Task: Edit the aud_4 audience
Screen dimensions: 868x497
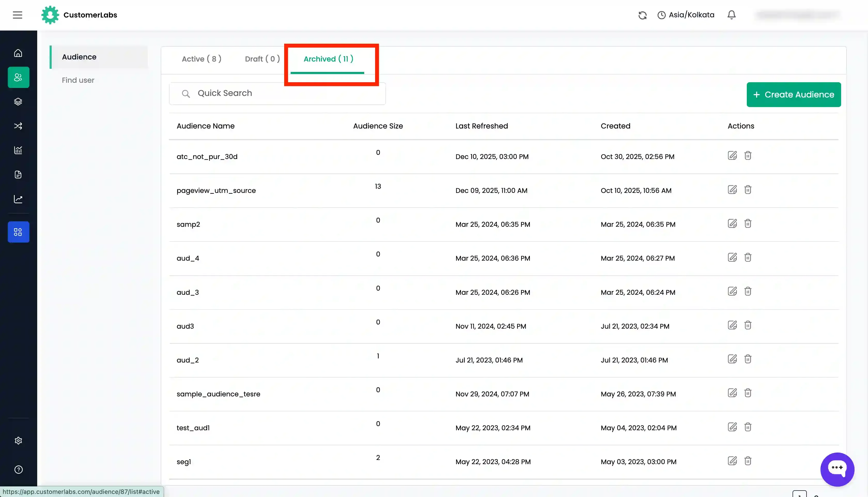Action: 732,257
